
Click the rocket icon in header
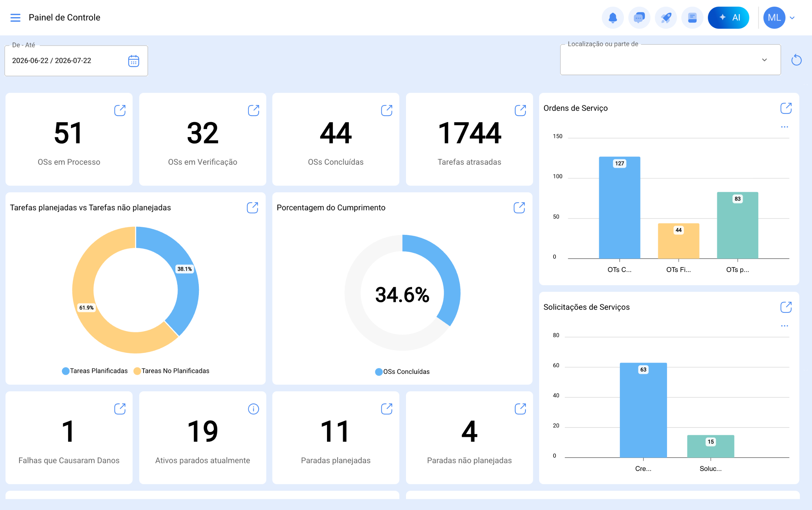click(x=666, y=17)
